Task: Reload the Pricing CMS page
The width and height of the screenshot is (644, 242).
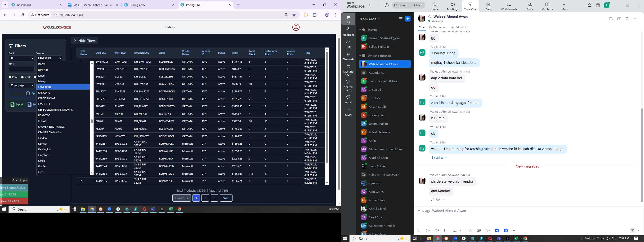Action: point(22,15)
